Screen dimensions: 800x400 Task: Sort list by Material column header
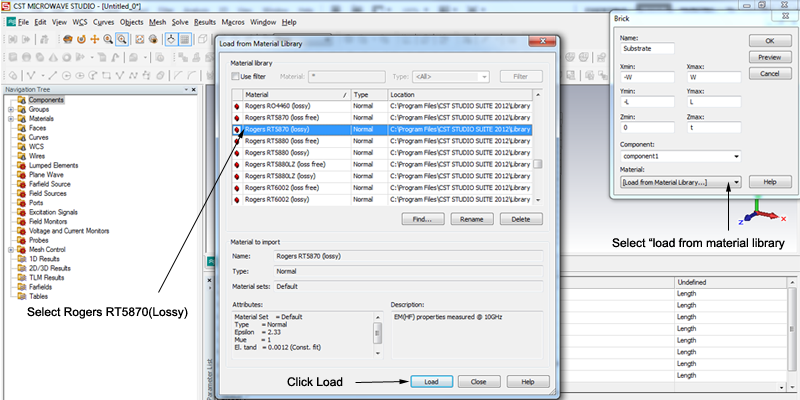[x=297, y=95]
